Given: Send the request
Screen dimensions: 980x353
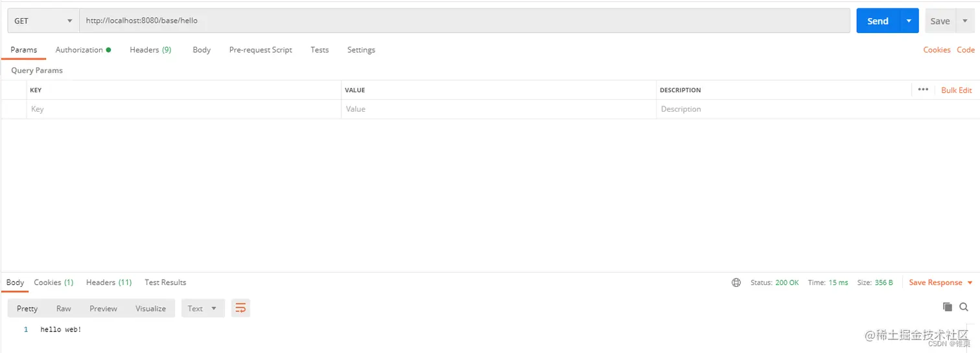Looking at the screenshot, I should point(878,21).
